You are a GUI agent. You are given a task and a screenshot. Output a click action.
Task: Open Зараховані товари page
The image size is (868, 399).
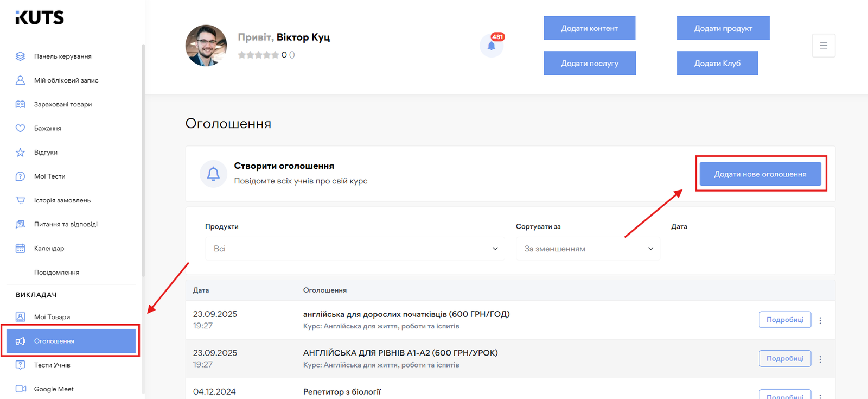tap(63, 104)
